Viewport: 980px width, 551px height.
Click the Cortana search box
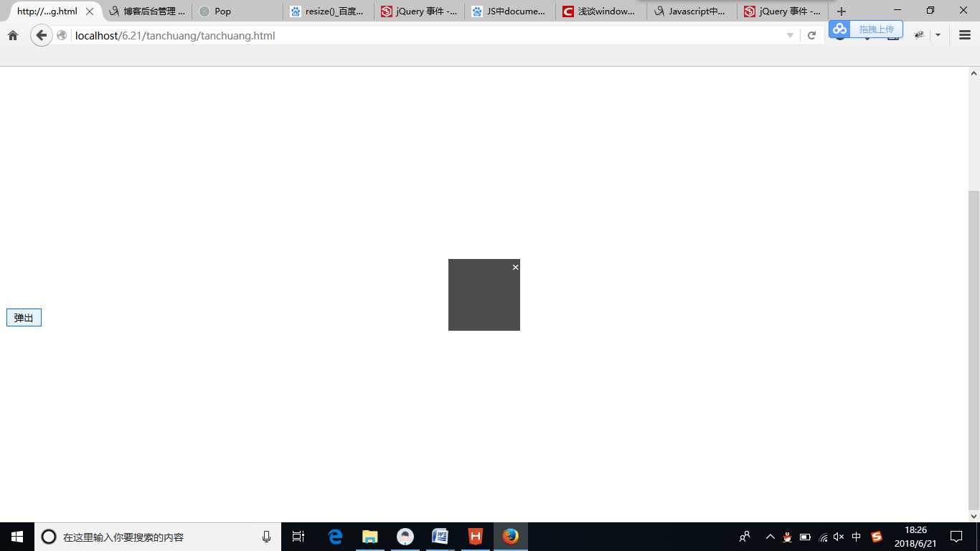click(158, 537)
